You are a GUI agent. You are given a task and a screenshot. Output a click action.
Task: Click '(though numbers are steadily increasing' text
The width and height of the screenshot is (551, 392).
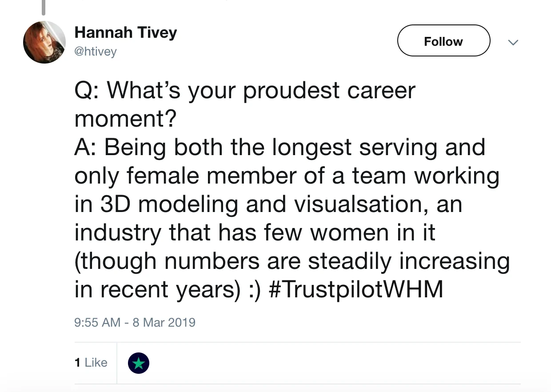point(291,261)
